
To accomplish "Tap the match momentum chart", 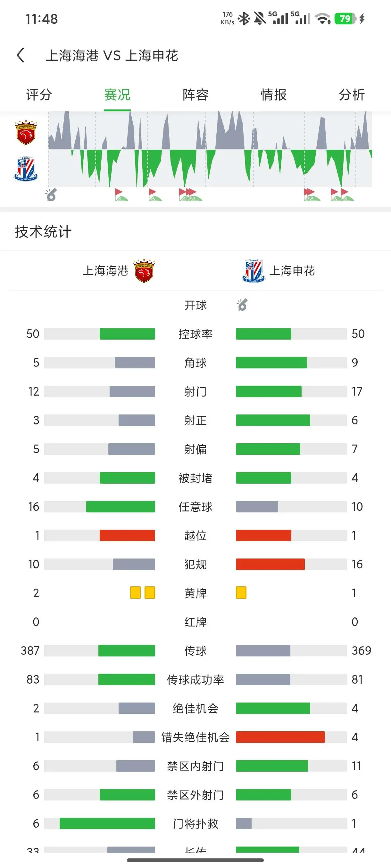I will (x=210, y=149).
